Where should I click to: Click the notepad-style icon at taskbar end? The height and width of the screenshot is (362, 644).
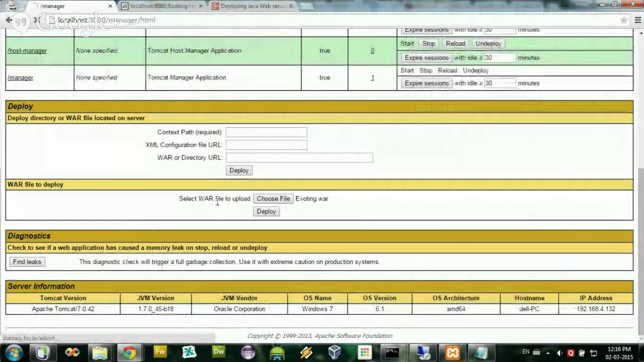click(481, 352)
